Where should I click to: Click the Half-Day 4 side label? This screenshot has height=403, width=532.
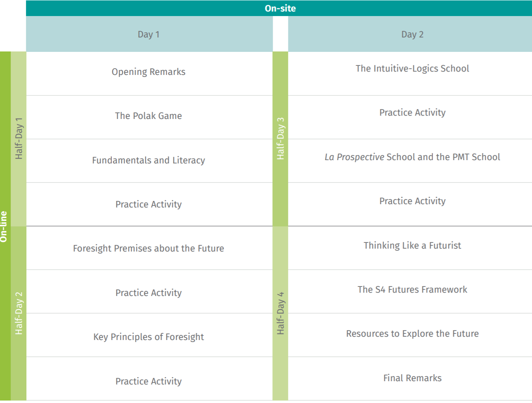(280, 313)
